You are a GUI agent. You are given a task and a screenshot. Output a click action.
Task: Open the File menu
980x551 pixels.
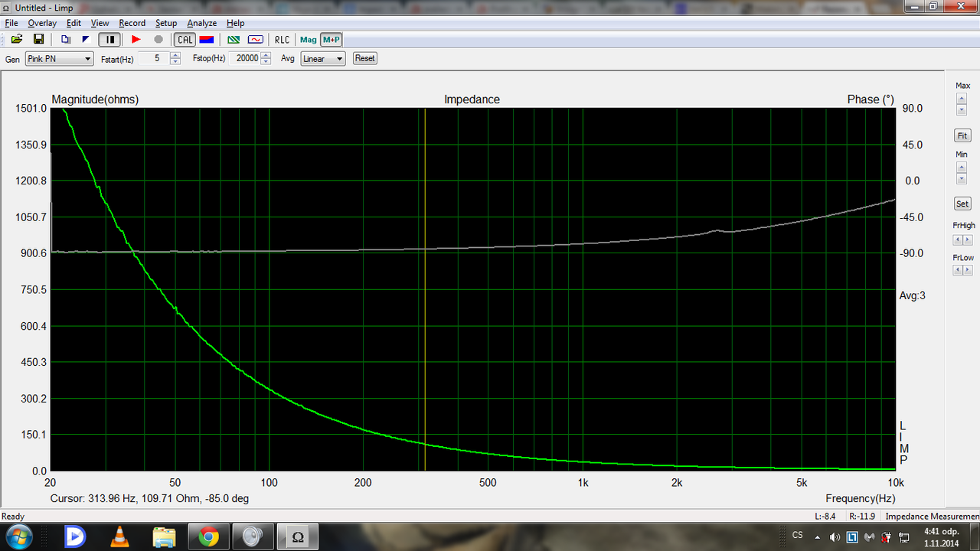coord(11,23)
